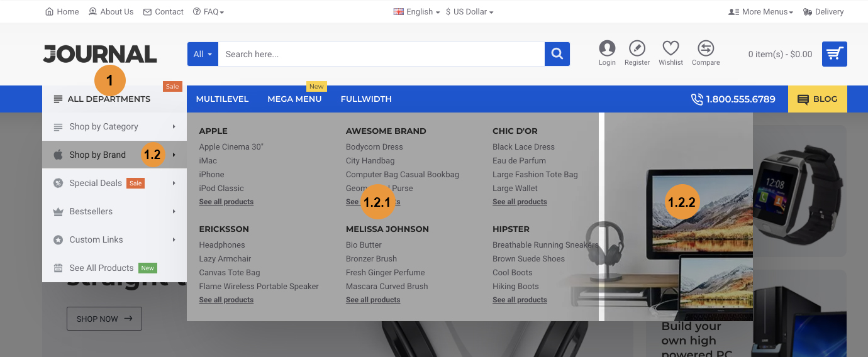This screenshot has width=868, height=357.
Task: Open Black Lace Dress link
Action: tap(523, 146)
